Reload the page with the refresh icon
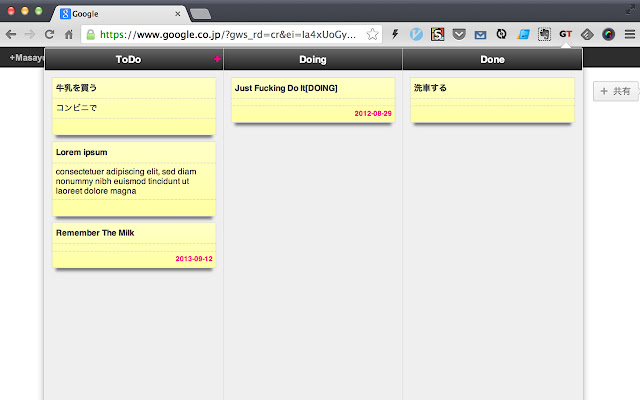 click(x=49, y=34)
